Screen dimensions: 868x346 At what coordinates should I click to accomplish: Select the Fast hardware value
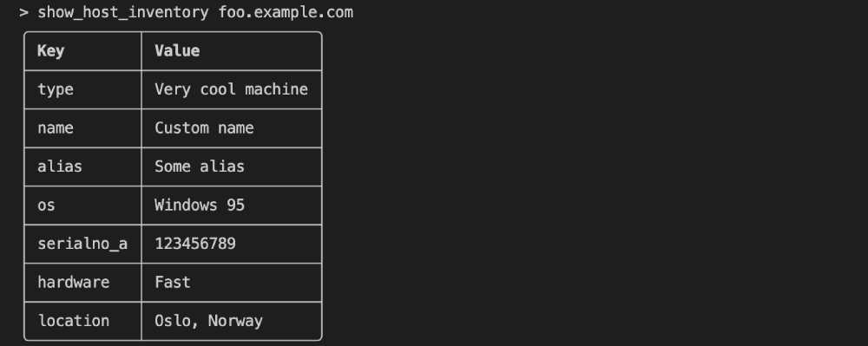tap(173, 283)
